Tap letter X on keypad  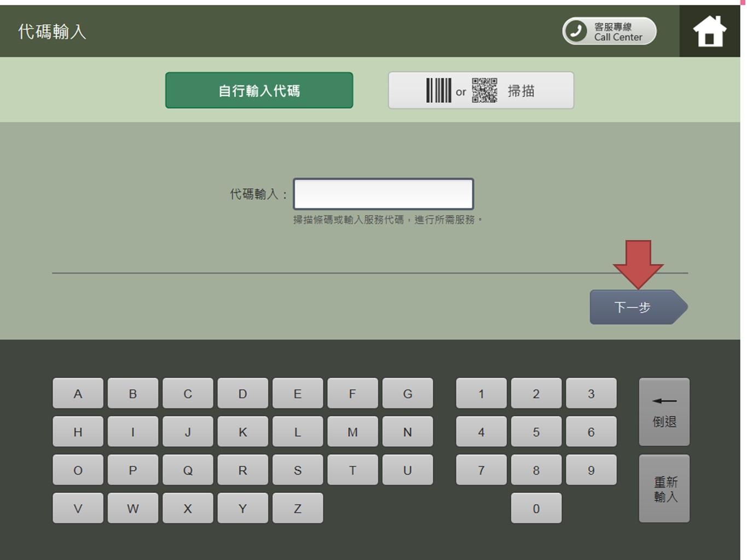188,508
